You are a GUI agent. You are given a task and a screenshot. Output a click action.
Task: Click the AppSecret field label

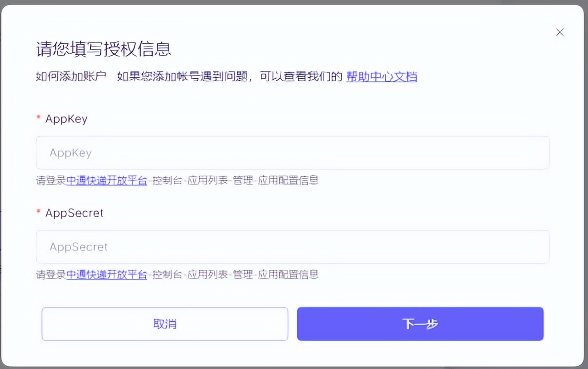(x=74, y=213)
